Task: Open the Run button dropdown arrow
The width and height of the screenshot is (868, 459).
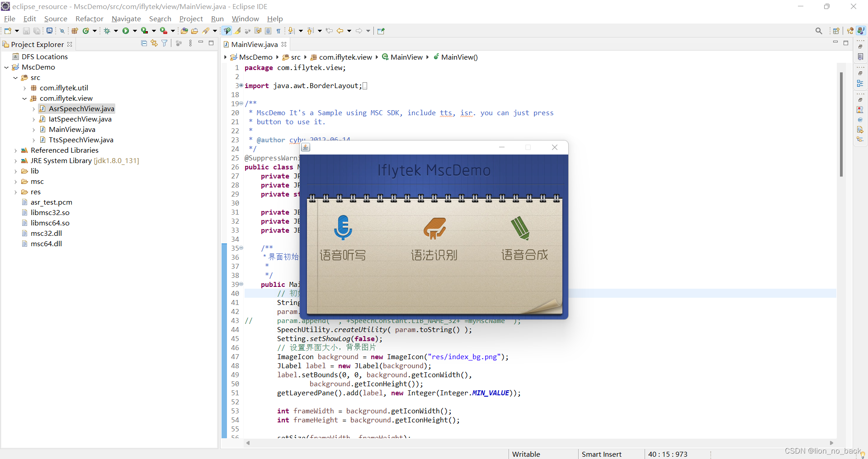Action: point(135,31)
